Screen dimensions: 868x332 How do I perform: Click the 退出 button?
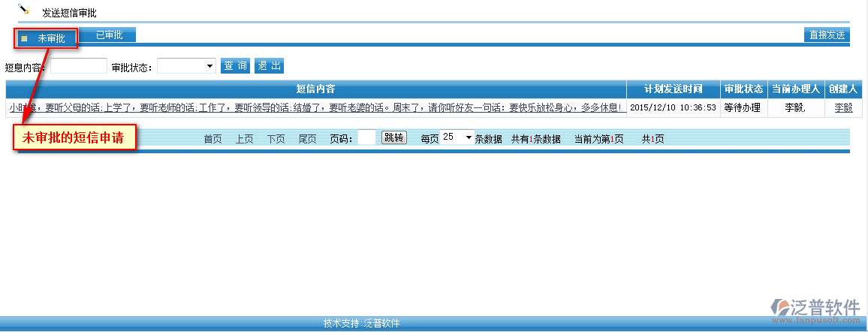269,66
